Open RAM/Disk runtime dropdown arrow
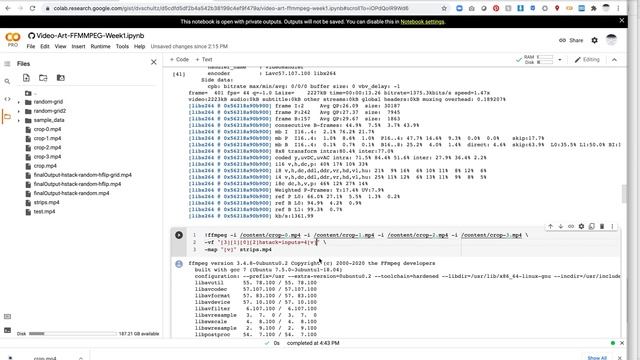Viewport: 640px width, 360px height. click(x=560, y=60)
